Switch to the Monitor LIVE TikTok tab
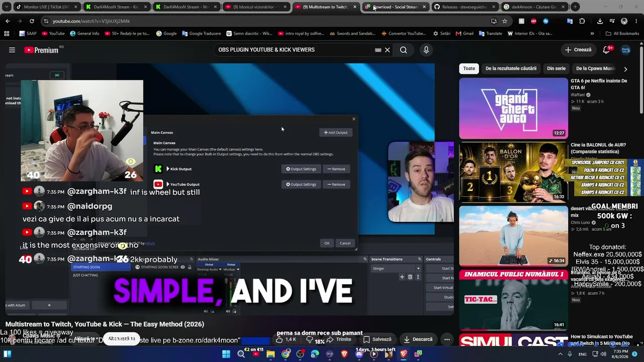 tap(46, 7)
